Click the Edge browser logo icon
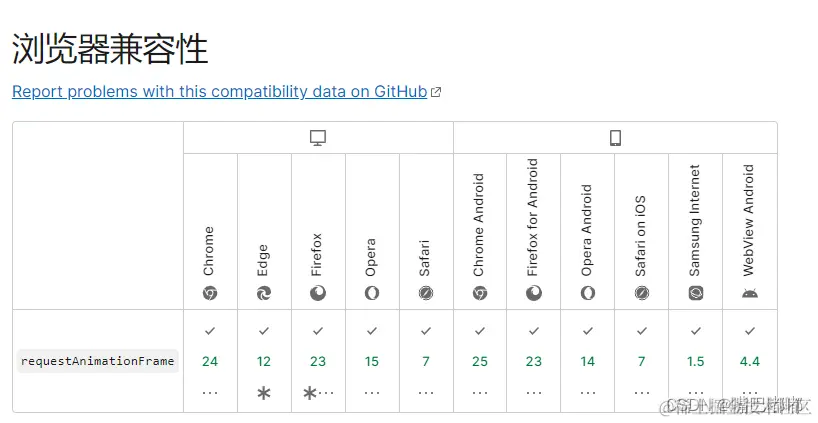Image resolution: width=818 pixels, height=423 pixels. click(263, 293)
